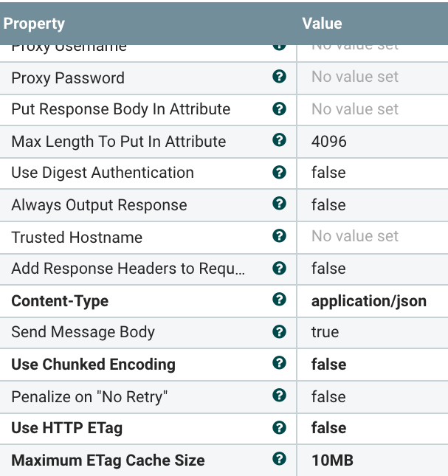This screenshot has height=476, width=448.
Task: Edit the Maximum ETag Cache Size value 10MB
Action: point(332,460)
